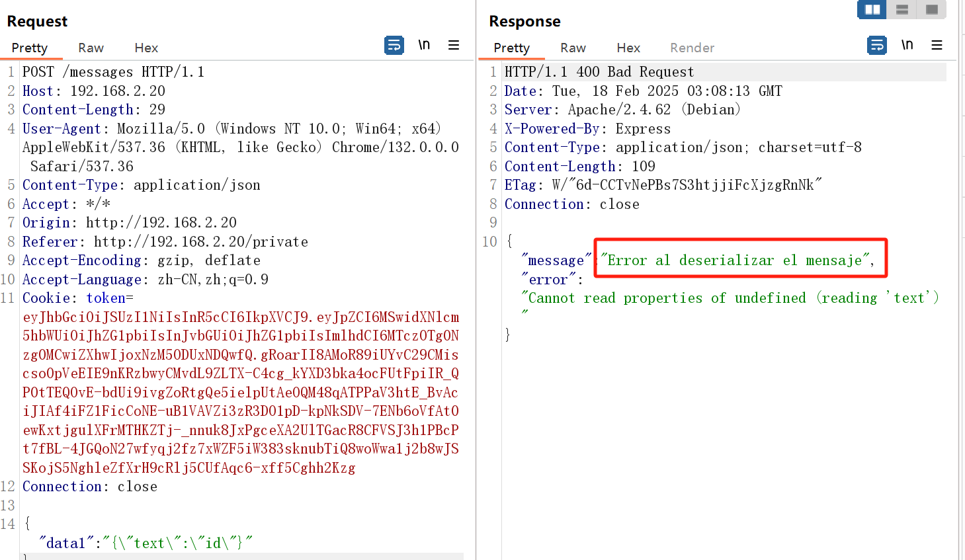Open the Request panel hamburger options menu

454,46
